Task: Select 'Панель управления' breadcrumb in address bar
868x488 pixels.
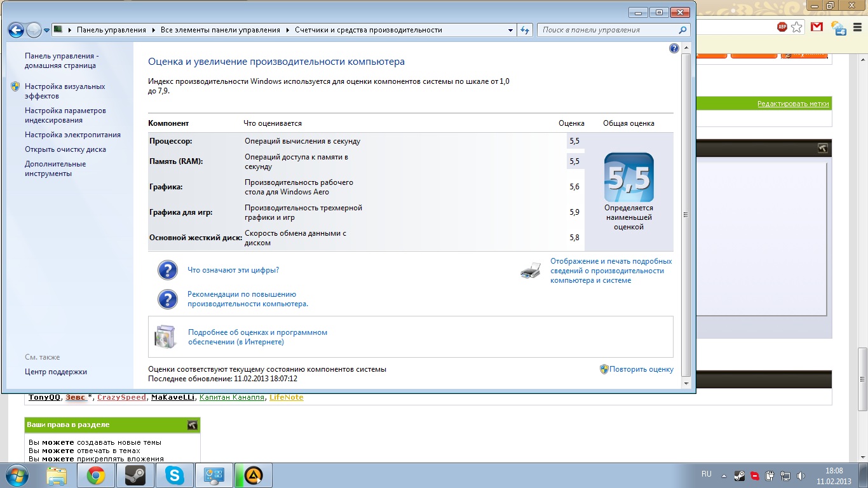Action: (x=111, y=30)
